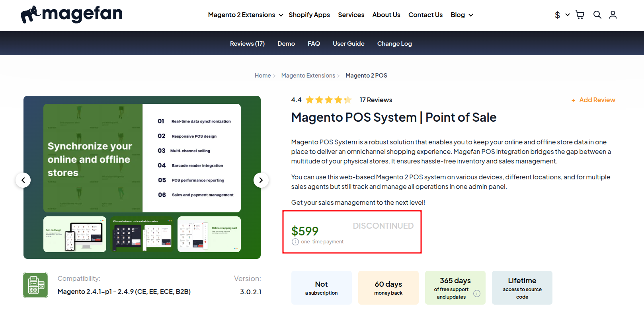Click the star rating icons

click(x=328, y=100)
